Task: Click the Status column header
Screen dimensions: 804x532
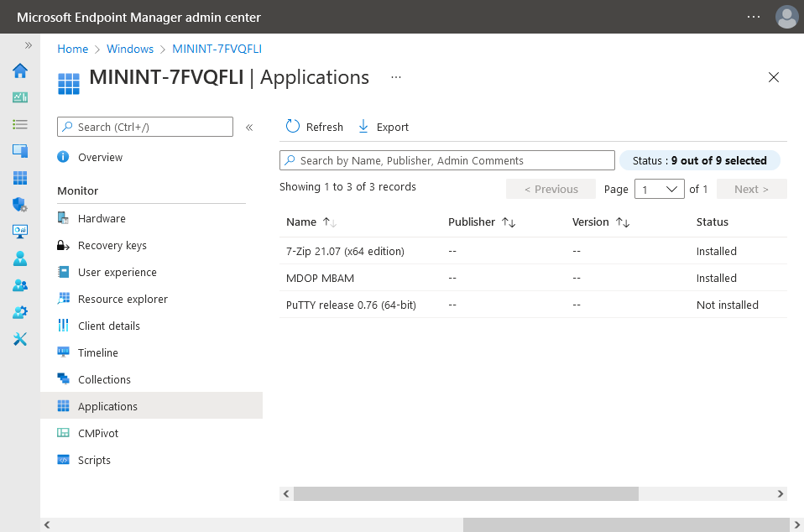Action: tap(713, 222)
